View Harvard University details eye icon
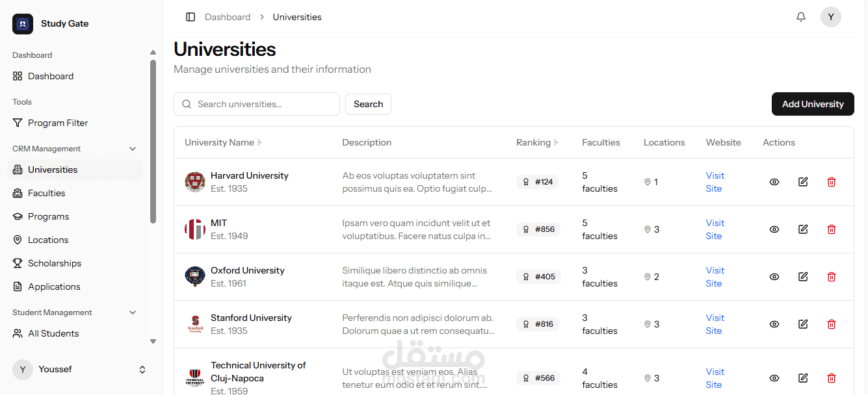This screenshot has width=868, height=395. pyautogui.click(x=774, y=182)
